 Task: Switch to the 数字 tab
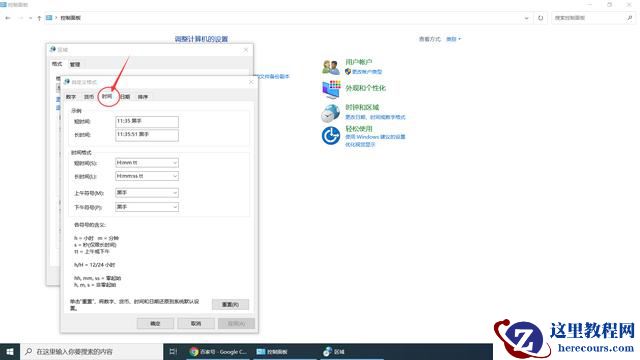tap(71, 97)
